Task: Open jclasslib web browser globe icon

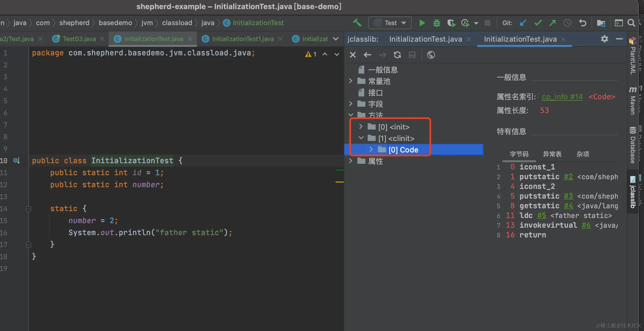Action: coord(431,55)
